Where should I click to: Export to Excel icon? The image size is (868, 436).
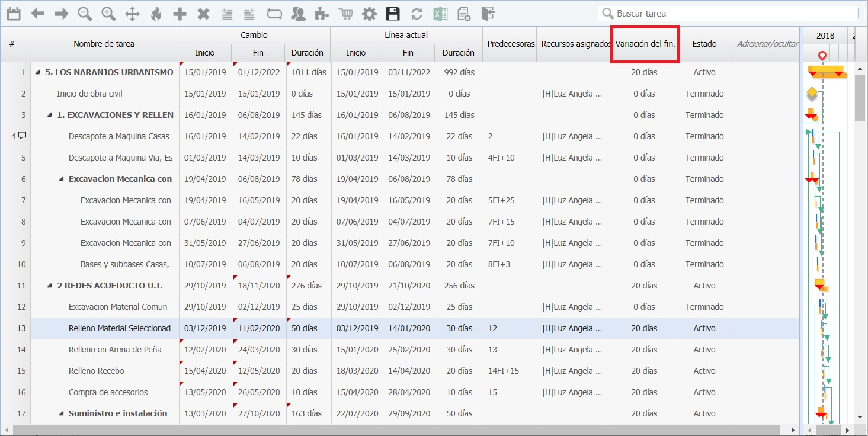tap(440, 13)
